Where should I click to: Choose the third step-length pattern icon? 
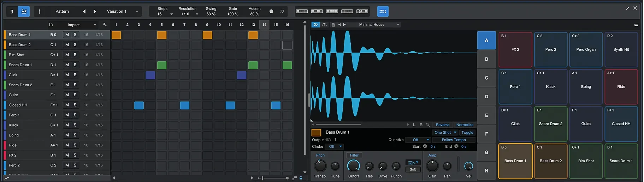click(x=332, y=11)
